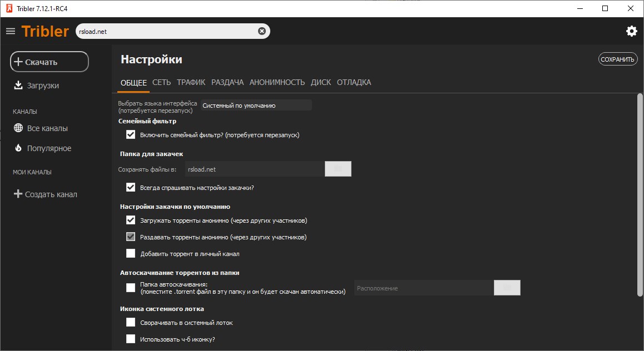644x351 pixels.
Task: Click the Настройки page heading
Action: 152,59
